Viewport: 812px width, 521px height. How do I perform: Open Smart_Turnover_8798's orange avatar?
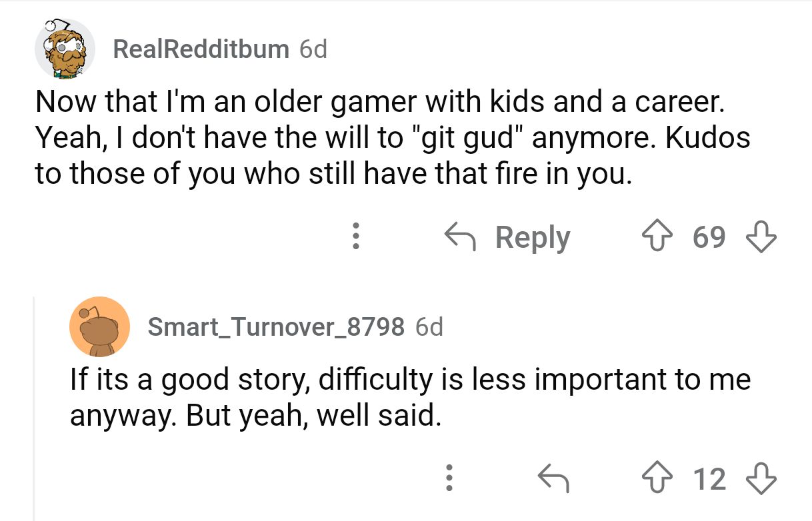click(x=100, y=326)
